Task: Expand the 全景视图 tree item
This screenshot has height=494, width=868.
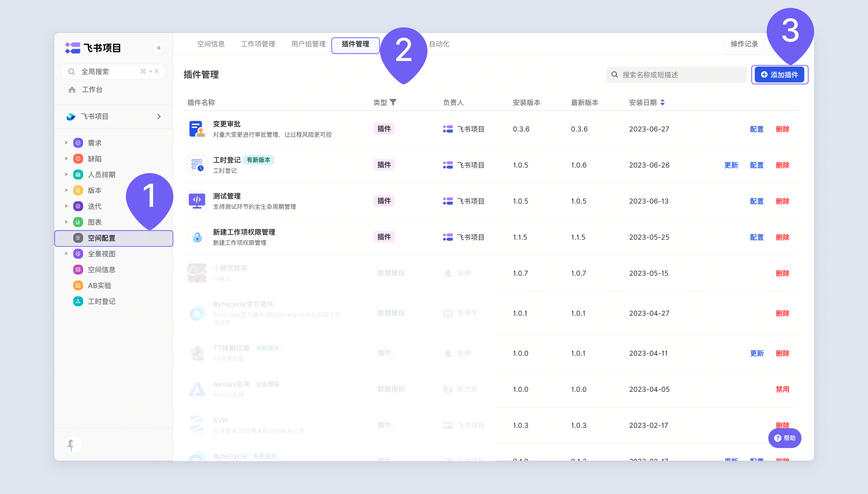Action: (x=66, y=254)
